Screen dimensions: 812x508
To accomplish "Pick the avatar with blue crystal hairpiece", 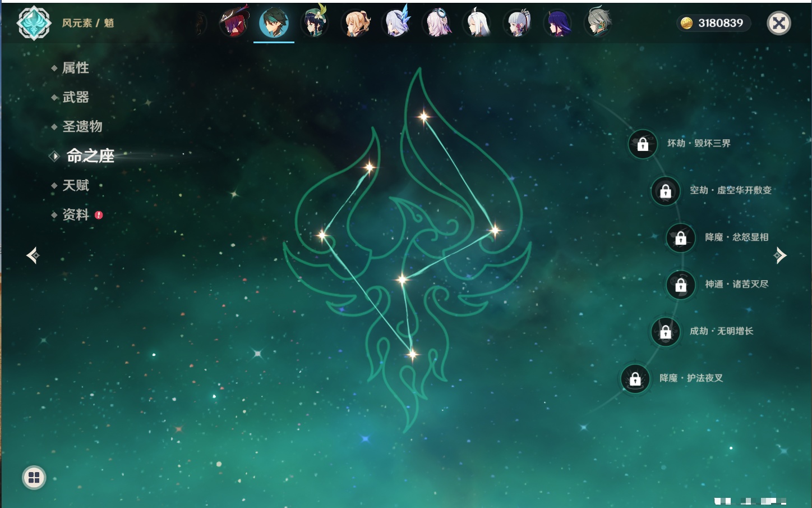I will tap(396, 23).
